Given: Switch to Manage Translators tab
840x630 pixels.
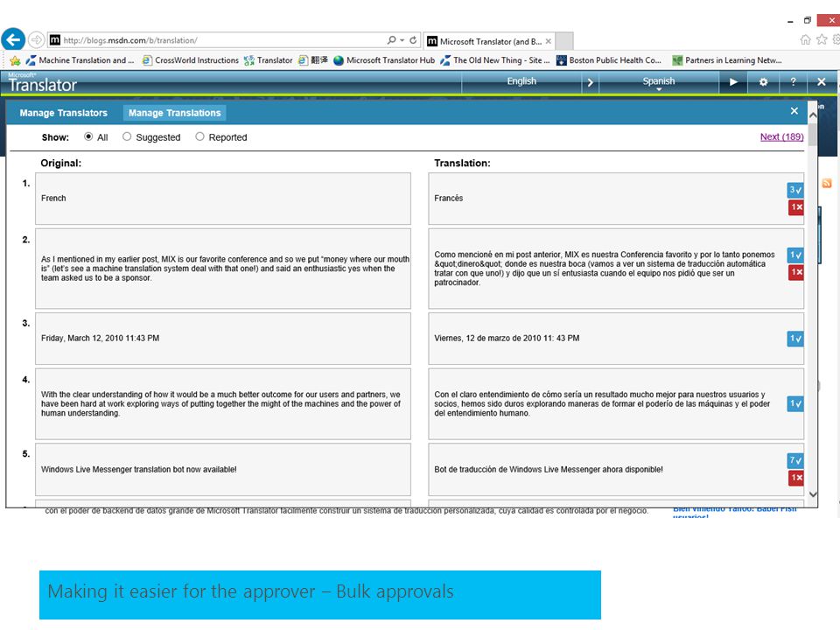Looking at the screenshot, I should pyautogui.click(x=63, y=113).
